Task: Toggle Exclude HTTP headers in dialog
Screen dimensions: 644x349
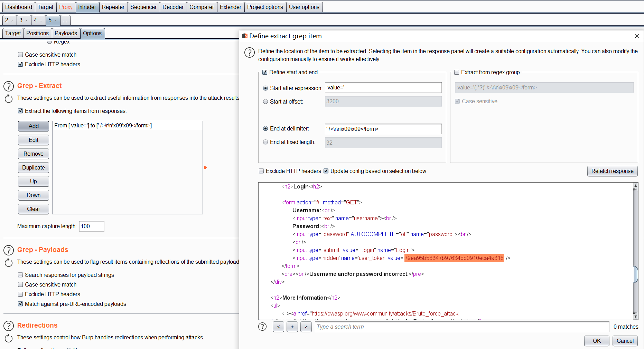Action: point(261,171)
